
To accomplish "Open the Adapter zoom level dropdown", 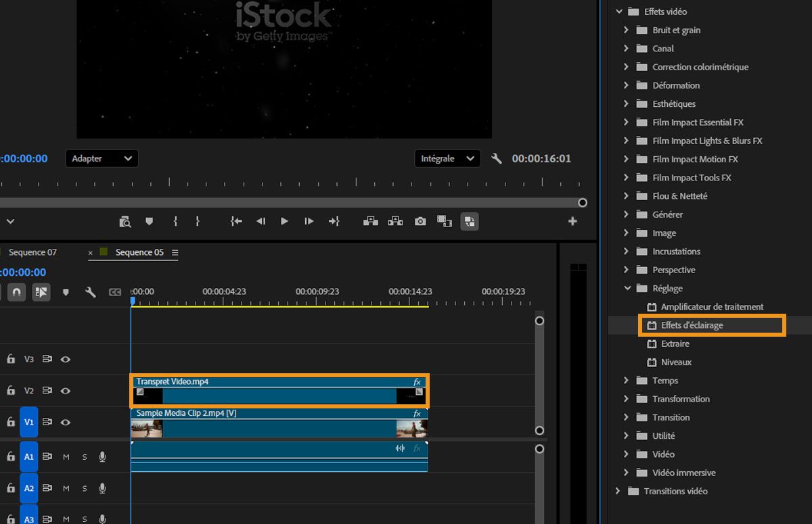I will tap(102, 159).
